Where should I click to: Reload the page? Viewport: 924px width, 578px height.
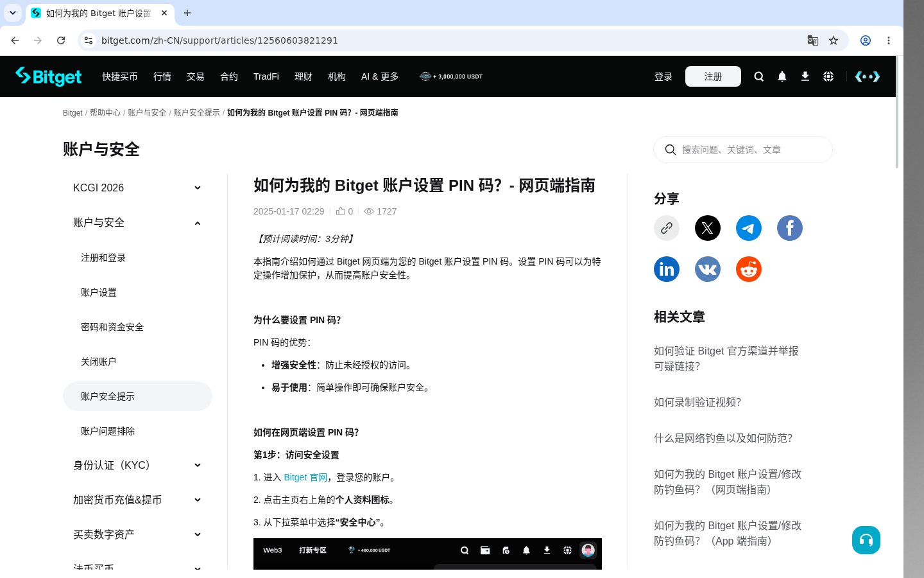click(61, 40)
